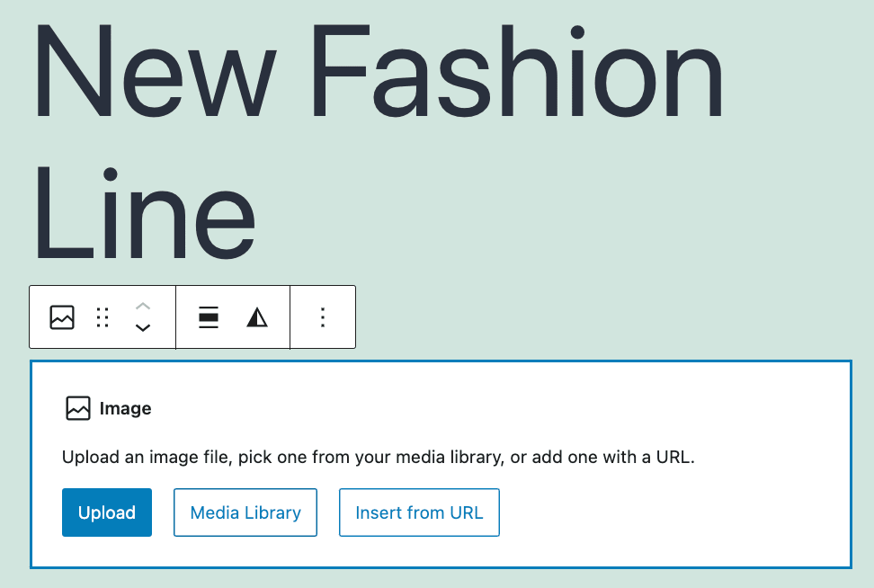This screenshot has width=874, height=588.
Task: Apply duotone filter via triangle icon
Action: [257, 317]
